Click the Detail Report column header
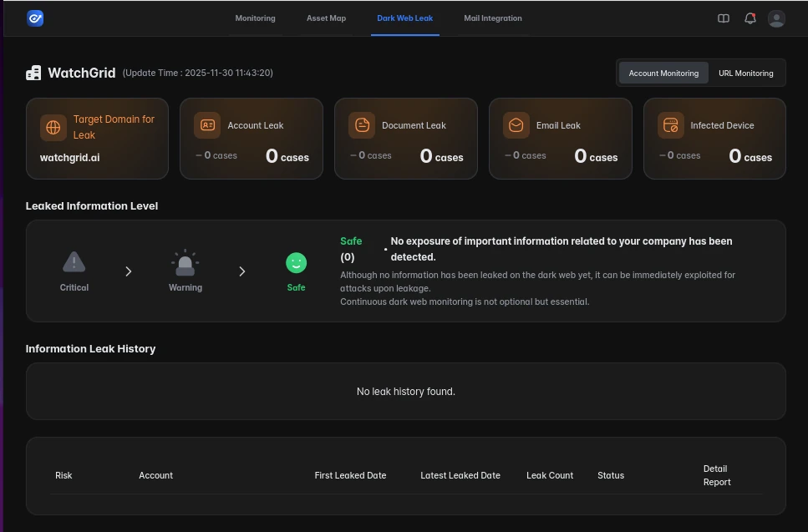Image resolution: width=808 pixels, height=532 pixels. pos(717,475)
